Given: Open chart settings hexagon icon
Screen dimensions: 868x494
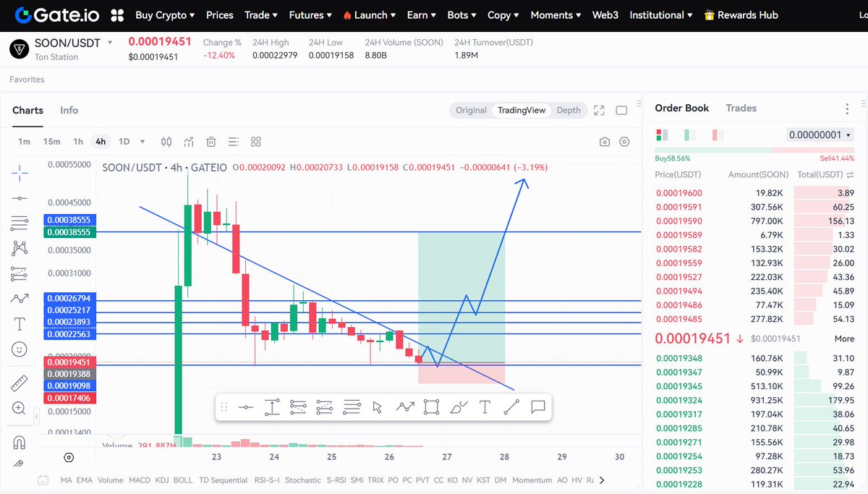Looking at the screenshot, I should pyautogui.click(x=625, y=142).
